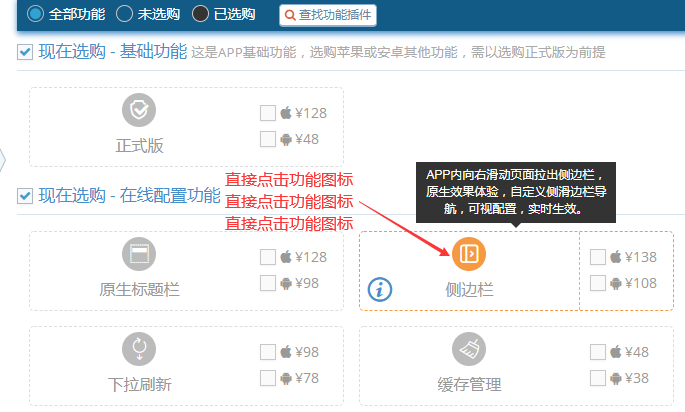
Task: Click the 现在选购 - 在线配置功能 heading
Action: point(129,195)
